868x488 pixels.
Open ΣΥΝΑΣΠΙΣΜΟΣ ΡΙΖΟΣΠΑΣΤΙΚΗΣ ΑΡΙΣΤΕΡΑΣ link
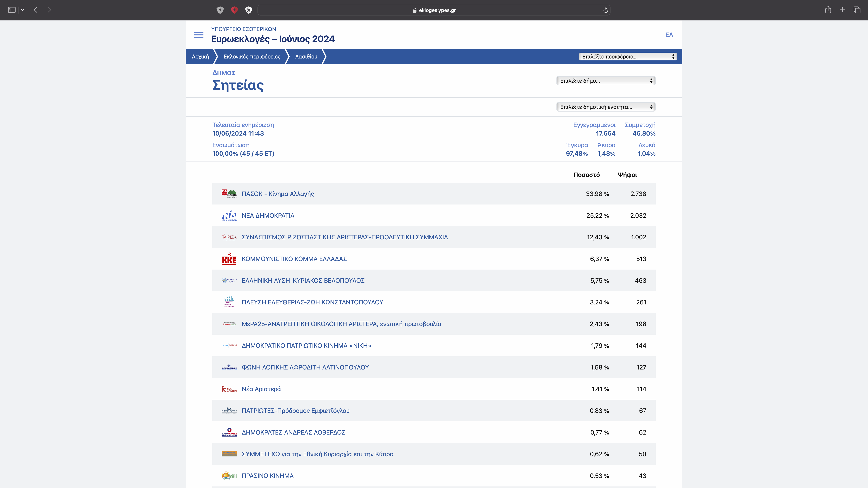345,237
